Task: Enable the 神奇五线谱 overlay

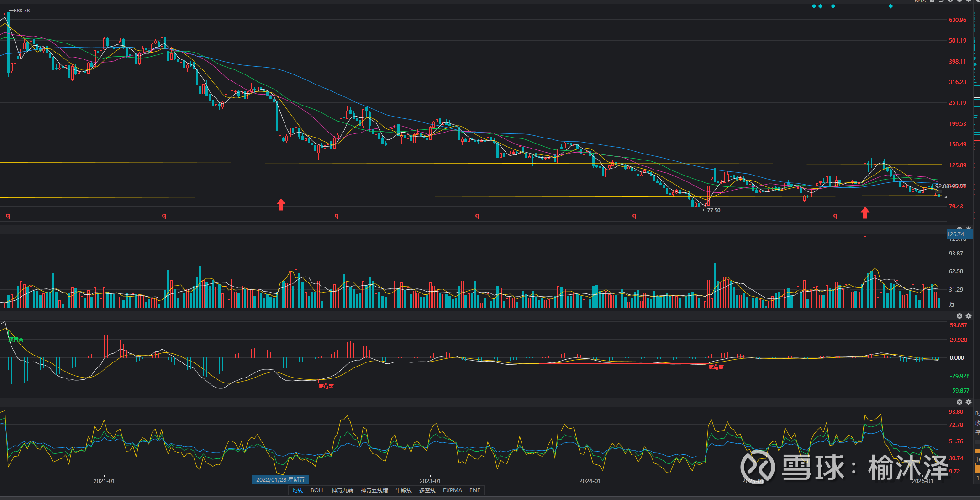Action: [374, 490]
